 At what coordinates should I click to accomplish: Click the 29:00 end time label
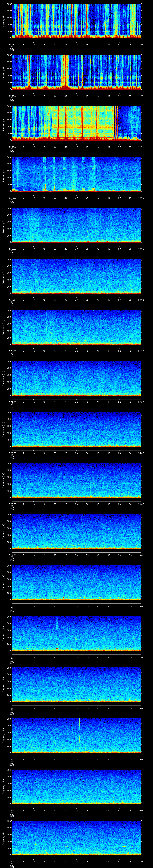(141, 759)
